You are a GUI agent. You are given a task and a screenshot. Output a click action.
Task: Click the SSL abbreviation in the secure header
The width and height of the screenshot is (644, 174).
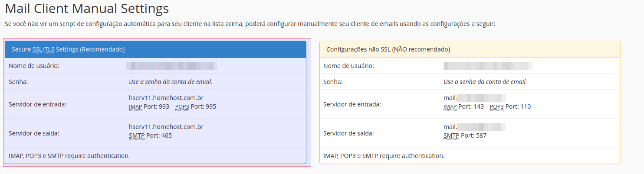pyautogui.click(x=37, y=49)
